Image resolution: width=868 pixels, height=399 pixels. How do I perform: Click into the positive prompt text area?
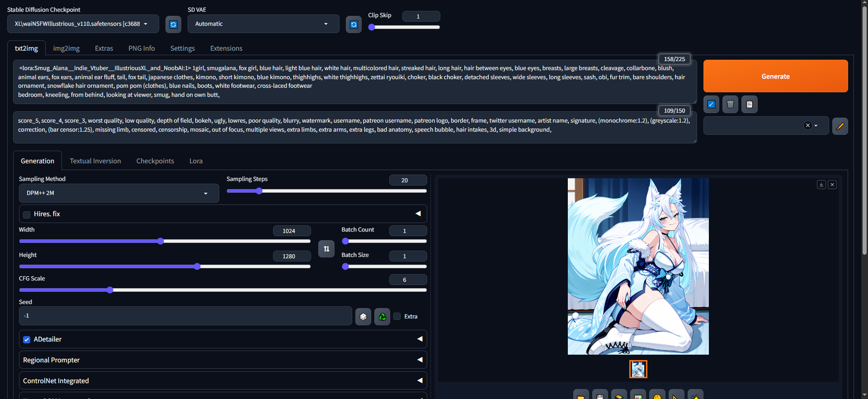point(355,81)
